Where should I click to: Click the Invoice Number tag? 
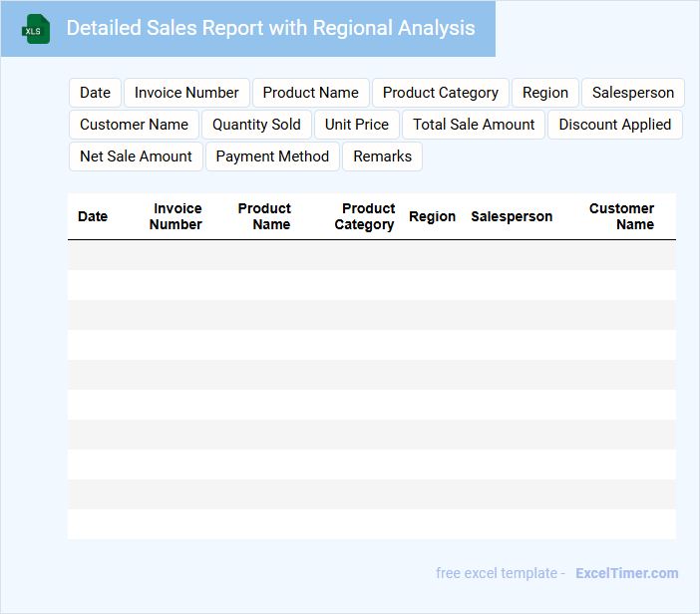pos(186,93)
